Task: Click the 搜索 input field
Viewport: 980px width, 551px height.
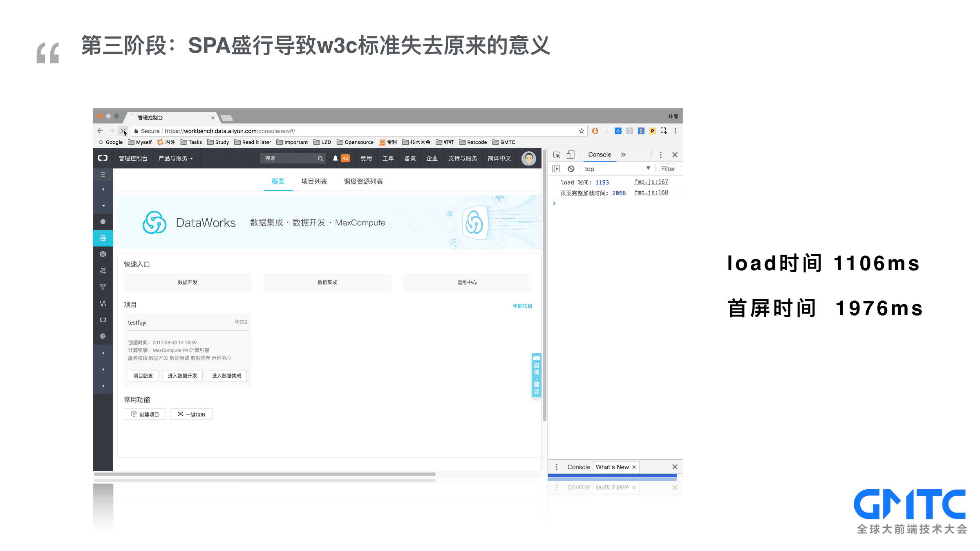Action: 288,159
